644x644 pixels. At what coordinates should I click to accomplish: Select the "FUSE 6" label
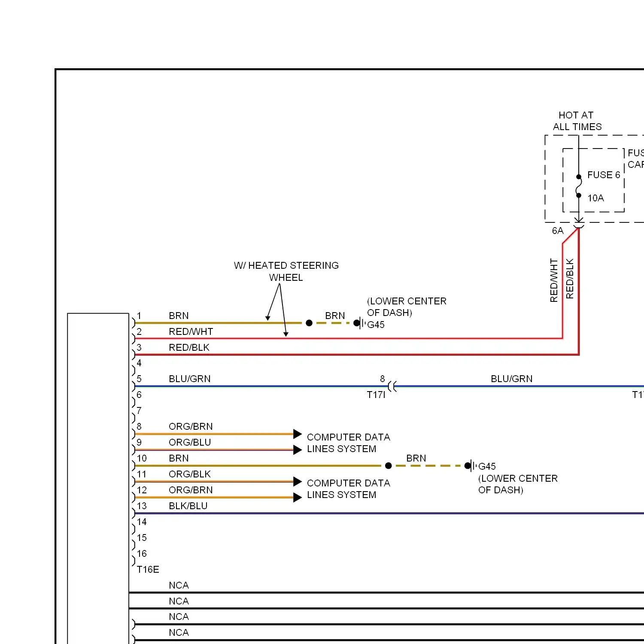(604, 175)
